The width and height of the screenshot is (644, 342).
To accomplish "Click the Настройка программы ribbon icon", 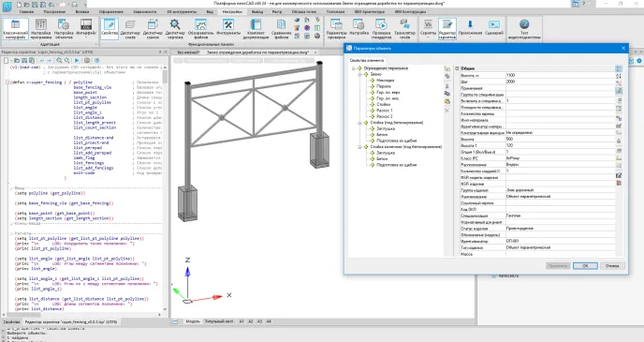I will click(40, 29).
